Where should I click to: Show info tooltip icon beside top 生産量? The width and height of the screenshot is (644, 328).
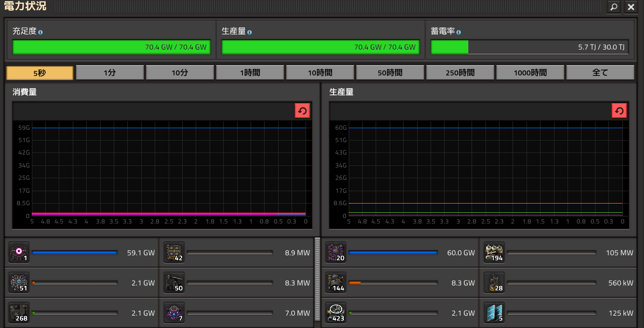click(x=250, y=32)
